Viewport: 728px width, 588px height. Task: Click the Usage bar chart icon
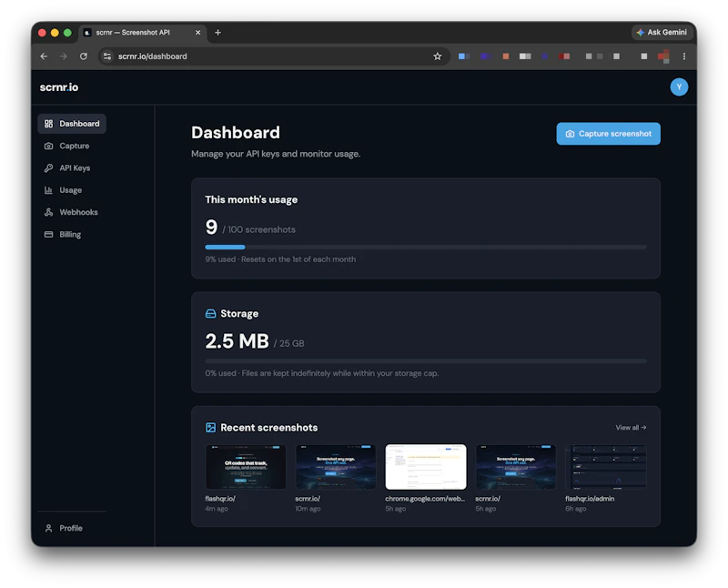[x=49, y=190]
